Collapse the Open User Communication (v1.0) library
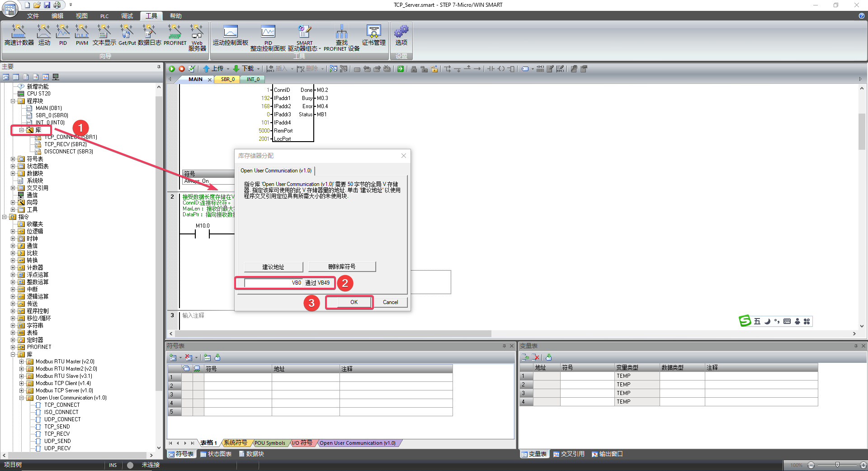Viewport: 868px width, 471px height. tap(21, 398)
